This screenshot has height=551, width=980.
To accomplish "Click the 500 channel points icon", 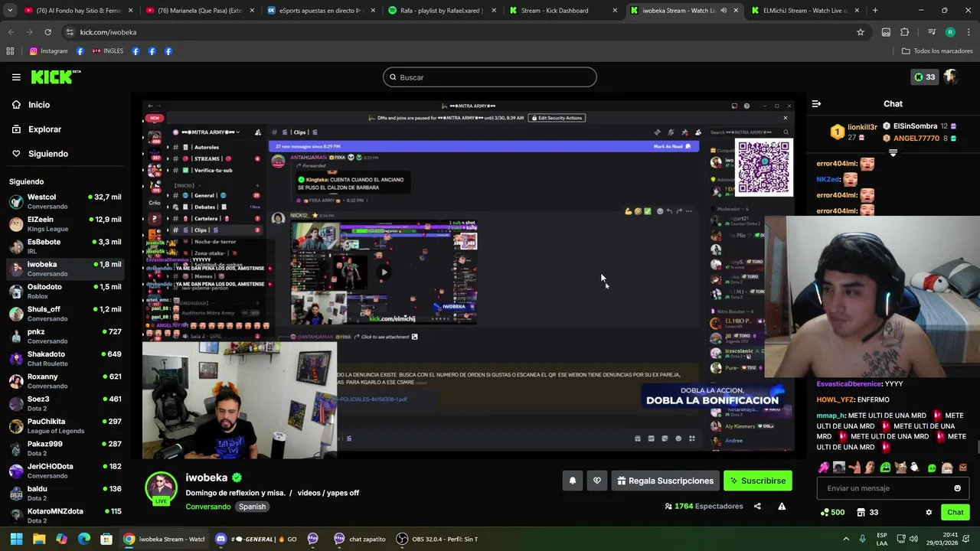I will [x=832, y=512].
